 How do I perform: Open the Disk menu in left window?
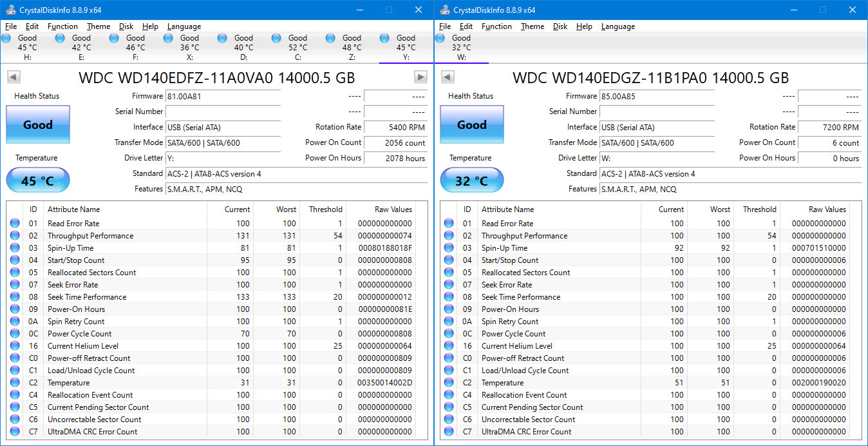pos(126,26)
